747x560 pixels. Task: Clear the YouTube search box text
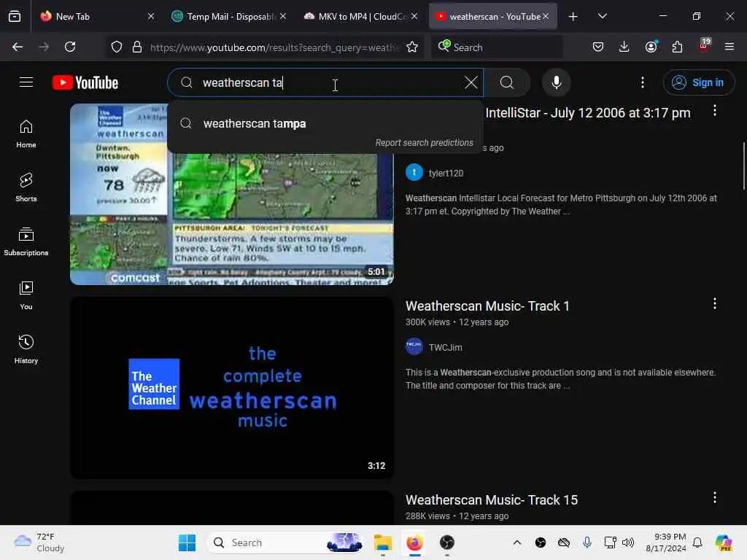point(471,82)
